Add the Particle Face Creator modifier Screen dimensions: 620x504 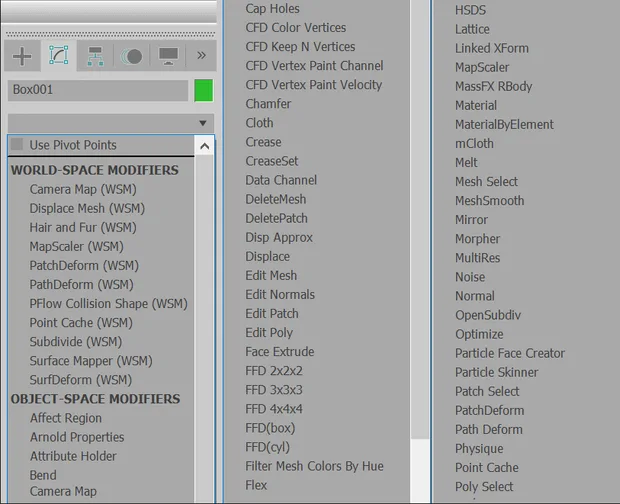(510, 353)
